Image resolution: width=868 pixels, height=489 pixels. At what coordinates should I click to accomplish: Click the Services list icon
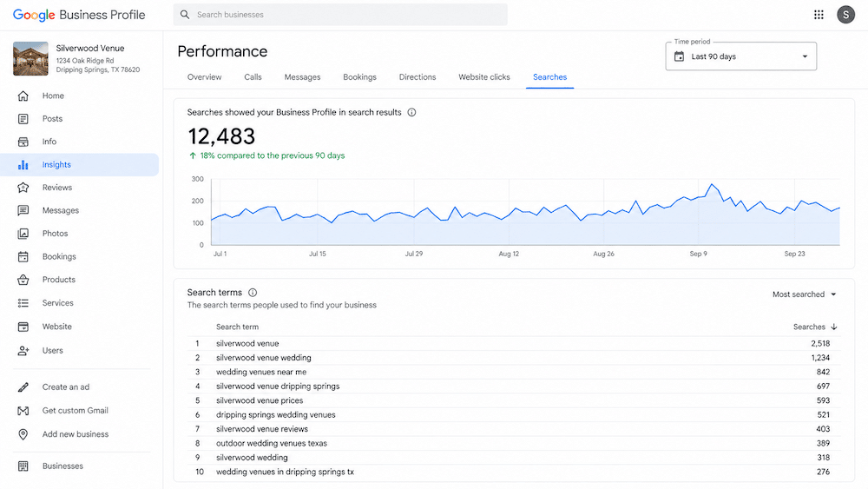coord(23,303)
